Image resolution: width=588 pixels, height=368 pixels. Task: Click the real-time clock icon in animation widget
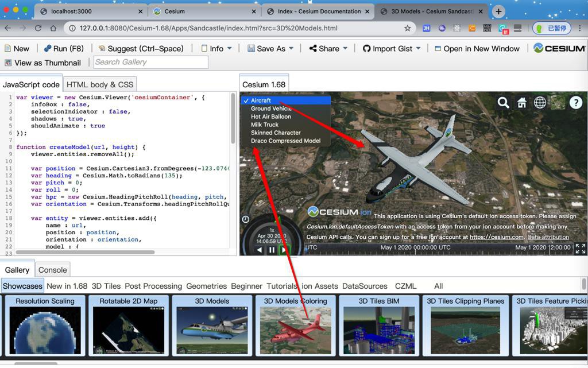[246, 220]
